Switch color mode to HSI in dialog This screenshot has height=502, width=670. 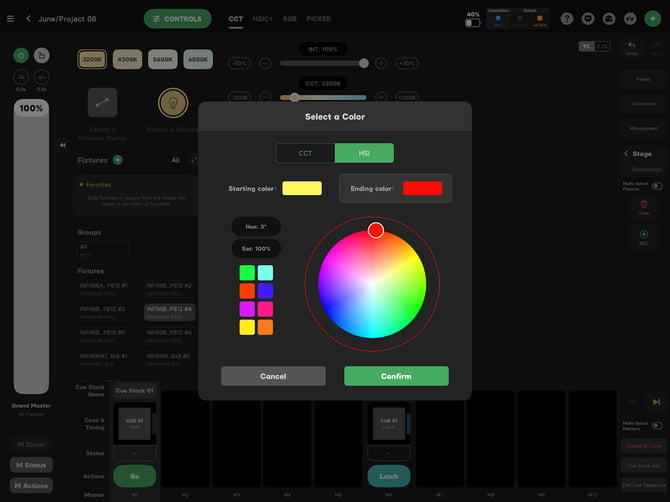(x=364, y=153)
